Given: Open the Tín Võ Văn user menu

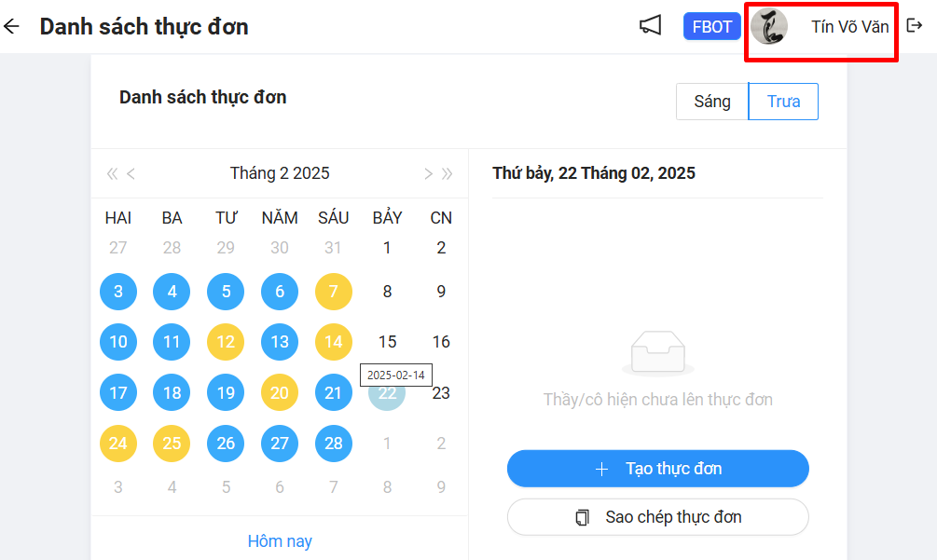Looking at the screenshot, I should (x=849, y=26).
